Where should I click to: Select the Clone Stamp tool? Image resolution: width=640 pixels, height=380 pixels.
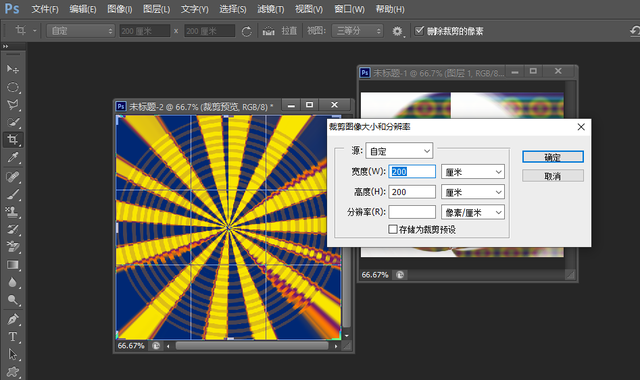pyautogui.click(x=13, y=211)
